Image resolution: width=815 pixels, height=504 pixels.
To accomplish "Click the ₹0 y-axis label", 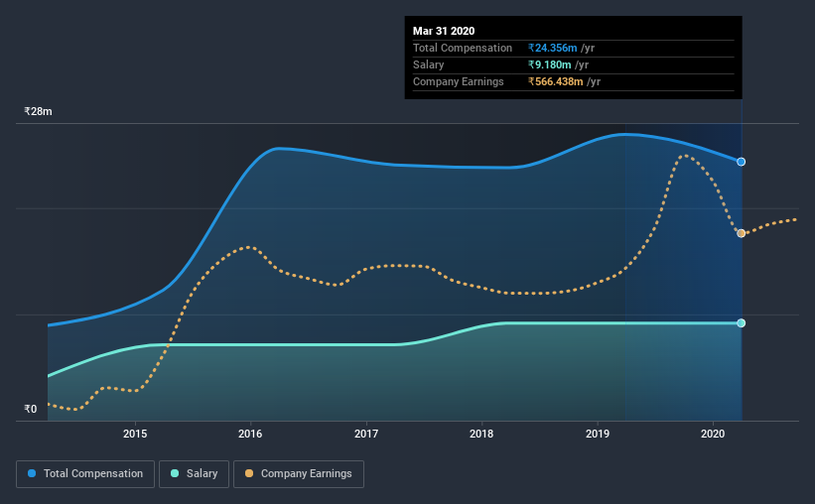I will click(31, 409).
